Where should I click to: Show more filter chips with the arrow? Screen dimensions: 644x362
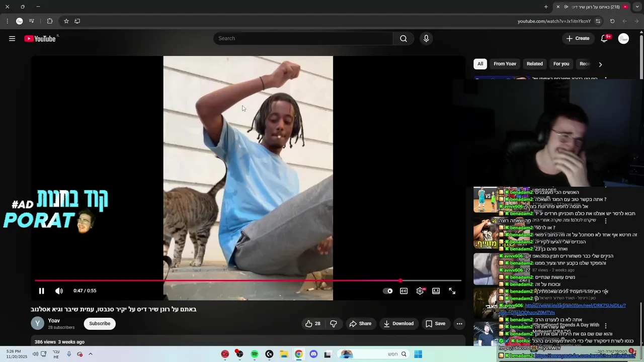600,64
